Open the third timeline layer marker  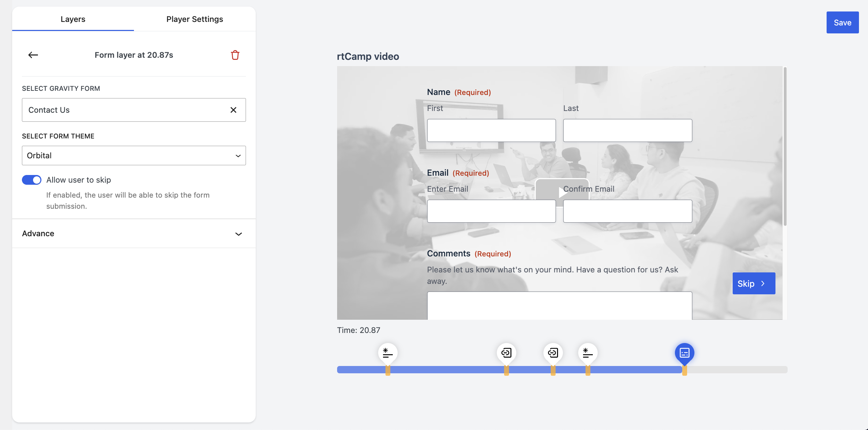click(553, 353)
